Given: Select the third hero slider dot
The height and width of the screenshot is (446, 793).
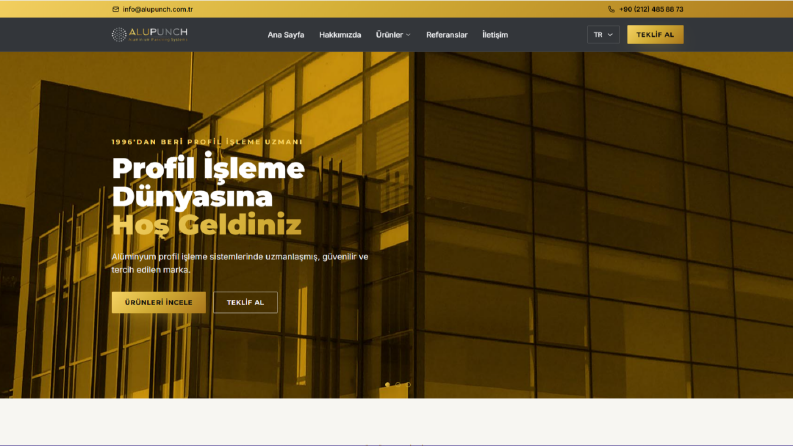Looking at the screenshot, I should tap(408, 385).
